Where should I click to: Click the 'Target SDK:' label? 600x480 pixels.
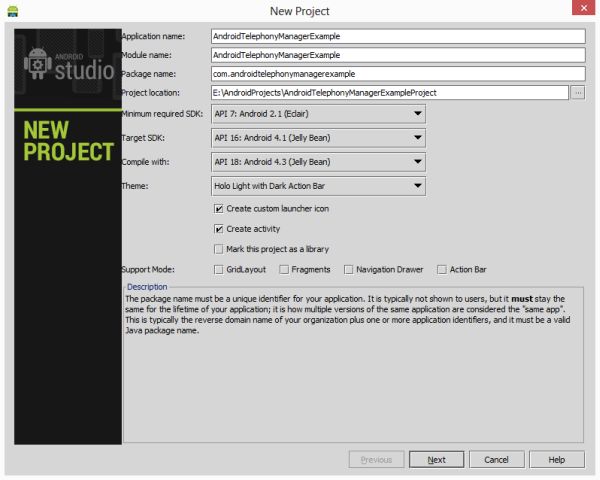pyautogui.click(x=143, y=138)
